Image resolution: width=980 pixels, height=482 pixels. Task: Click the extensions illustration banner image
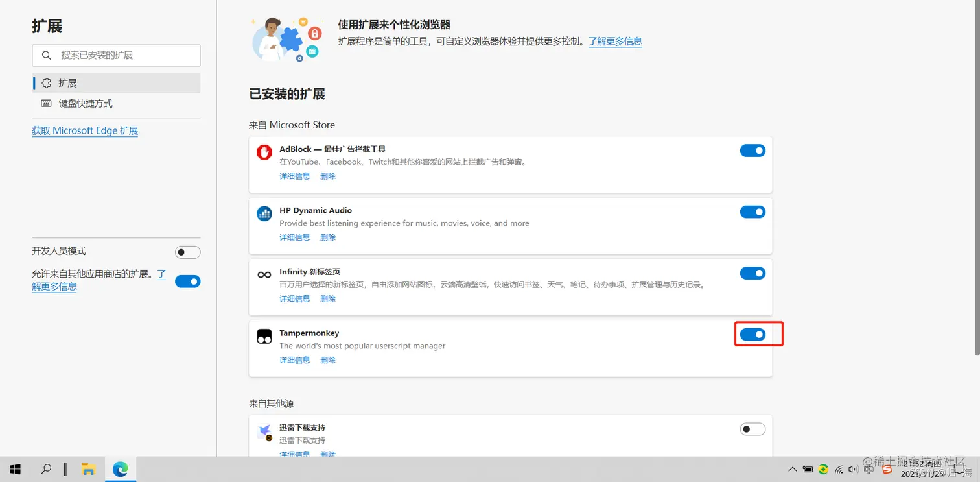click(x=286, y=40)
